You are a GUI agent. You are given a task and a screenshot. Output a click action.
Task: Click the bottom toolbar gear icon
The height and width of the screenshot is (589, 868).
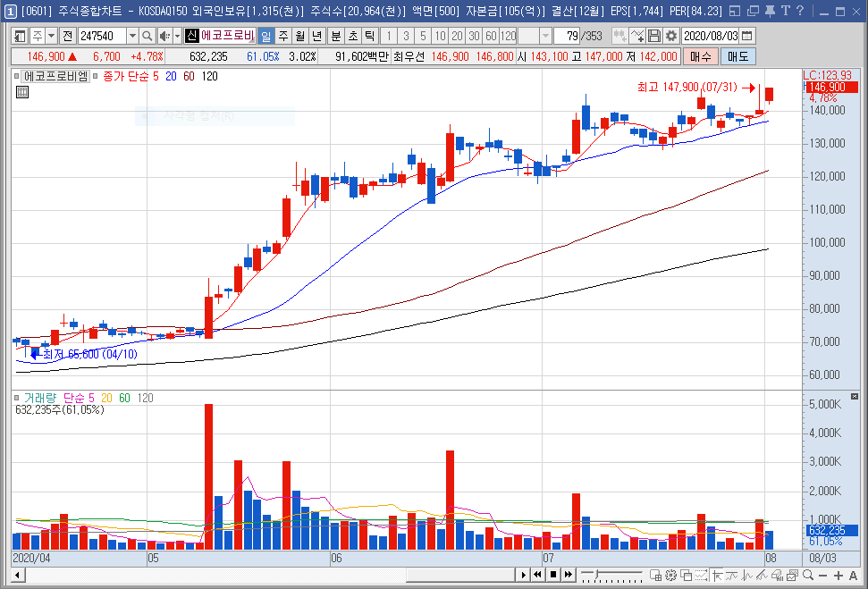671,576
